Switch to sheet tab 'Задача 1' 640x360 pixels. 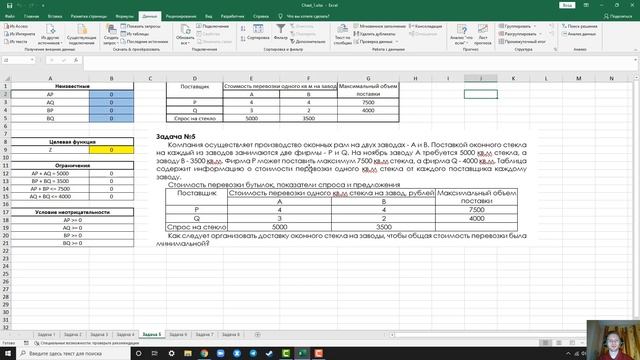pyautogui.click(x=47, y=335)
